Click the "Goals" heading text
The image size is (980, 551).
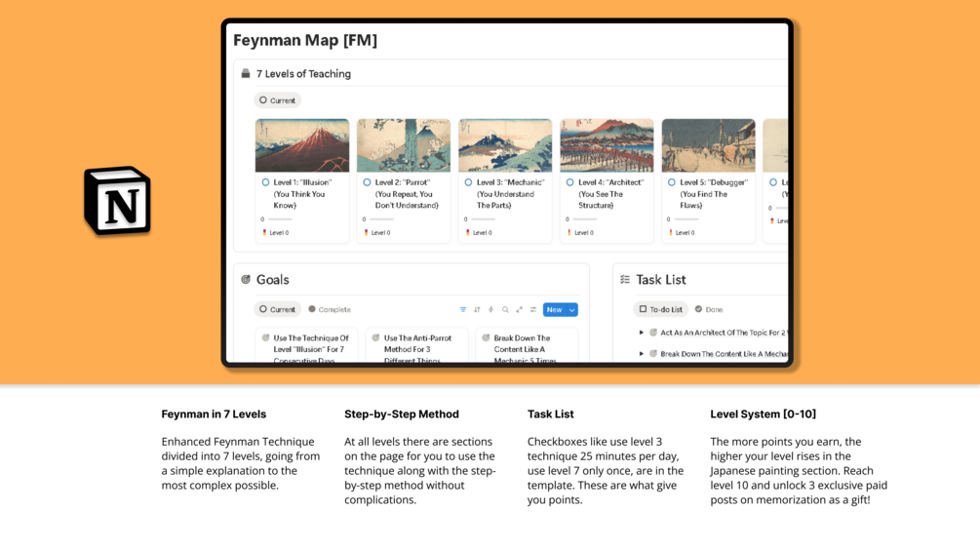click(x=272, y=280)
